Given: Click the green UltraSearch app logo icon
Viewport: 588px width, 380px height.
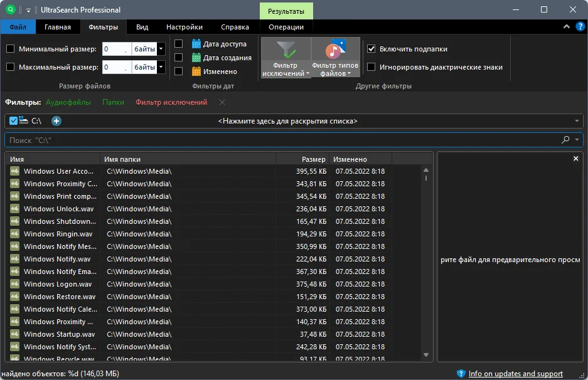Looking at the screenshot, I should click(x=11, y=10).
